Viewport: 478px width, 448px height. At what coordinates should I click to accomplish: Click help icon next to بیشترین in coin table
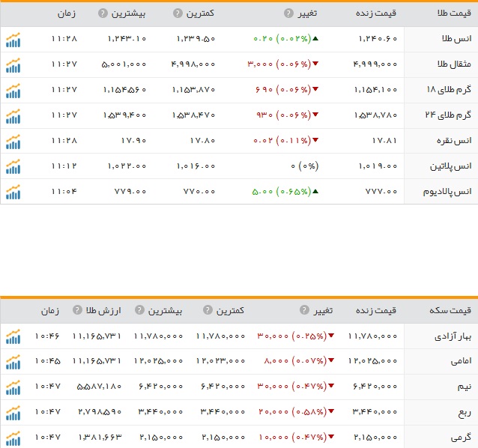click(139, 310)
